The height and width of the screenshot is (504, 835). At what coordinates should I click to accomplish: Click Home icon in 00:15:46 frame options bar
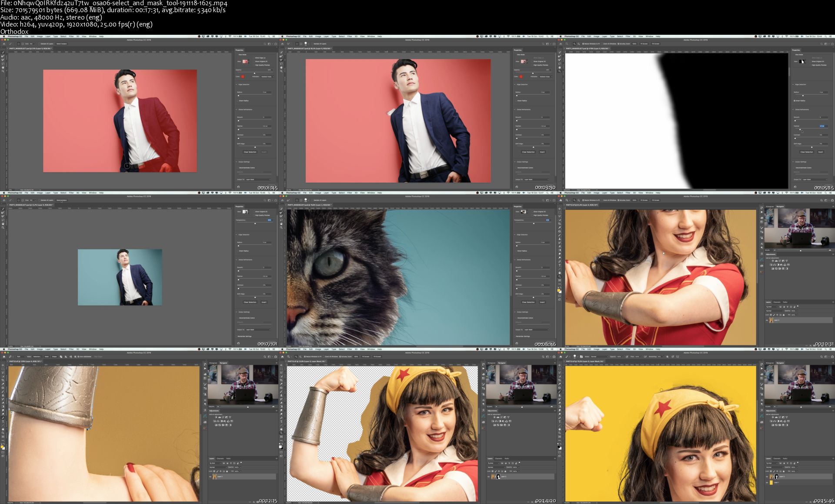pyautogui.click(x=561, y=357)
